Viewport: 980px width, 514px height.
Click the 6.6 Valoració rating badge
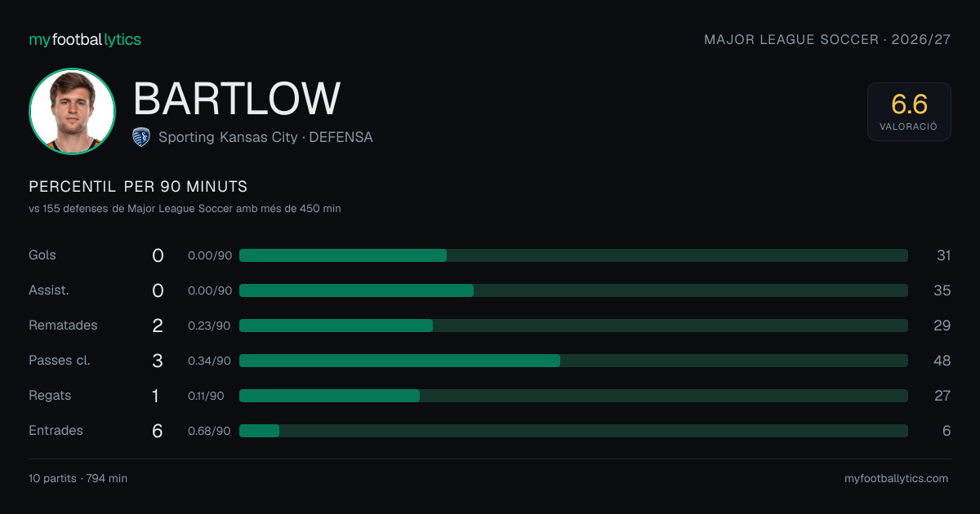coord(909,112)
